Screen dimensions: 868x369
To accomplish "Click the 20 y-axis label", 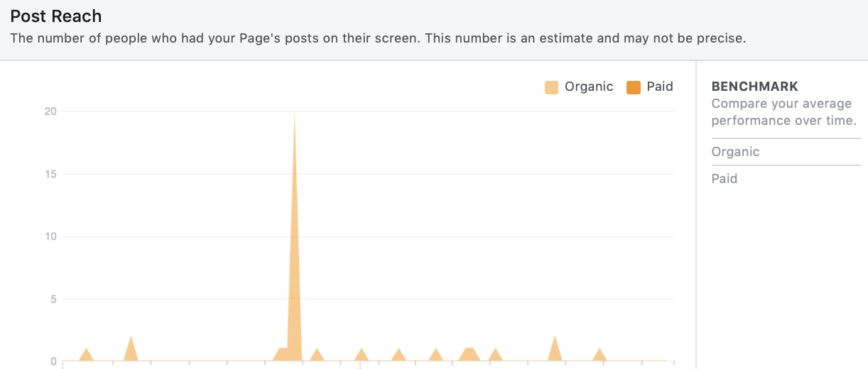I will tap(50, 111).
